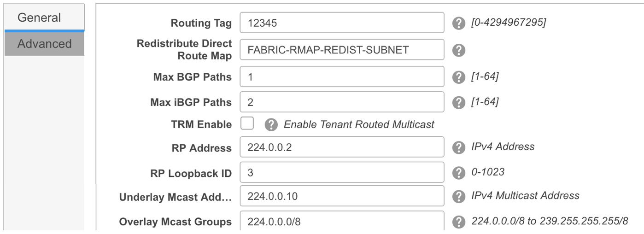Click help icon next to TRM Enable
Image resolution: width=644 pixels, height=234 pixels.
point(271,124)
